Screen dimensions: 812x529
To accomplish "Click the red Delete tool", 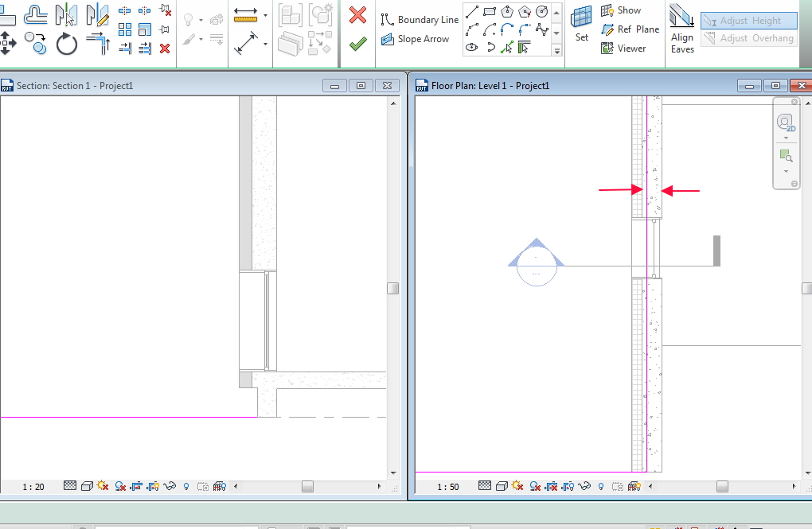I will click(x=165, y=49).
